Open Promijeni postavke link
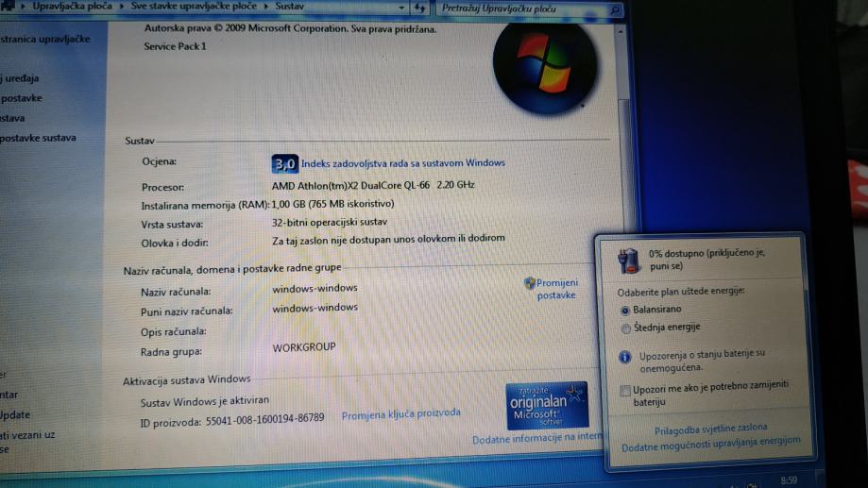This screenshot has height=488, width=868. tap(557, 289)
